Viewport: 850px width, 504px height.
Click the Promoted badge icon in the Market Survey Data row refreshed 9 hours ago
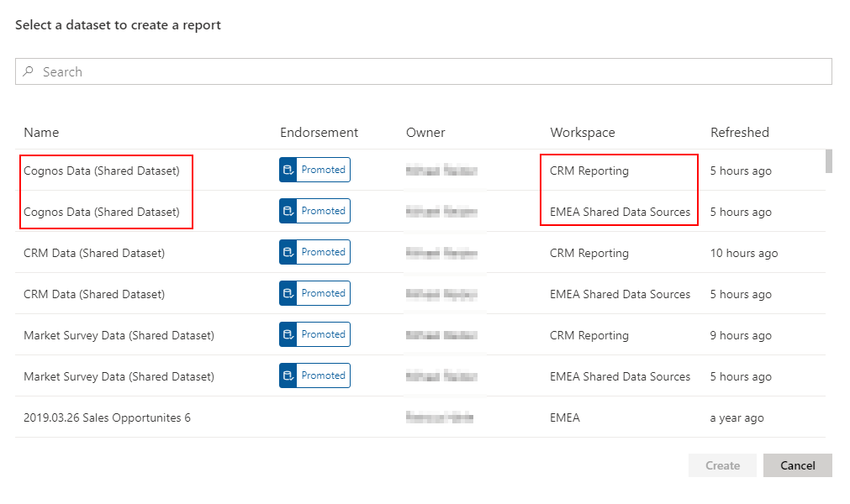[x=288, y=334]
